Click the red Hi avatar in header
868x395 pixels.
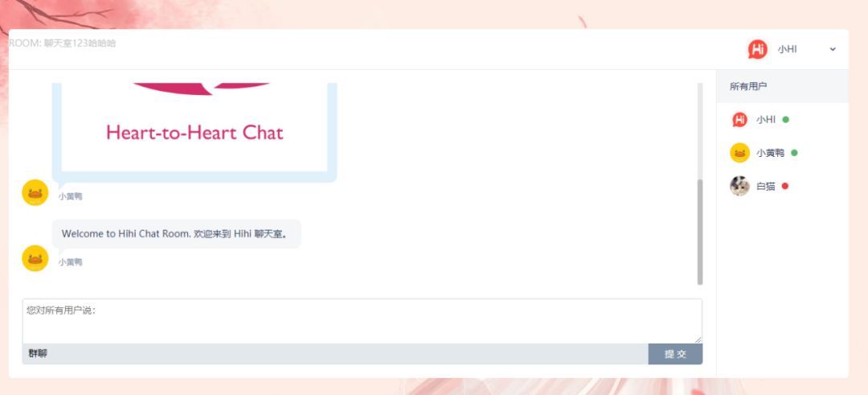click(757, 49)
